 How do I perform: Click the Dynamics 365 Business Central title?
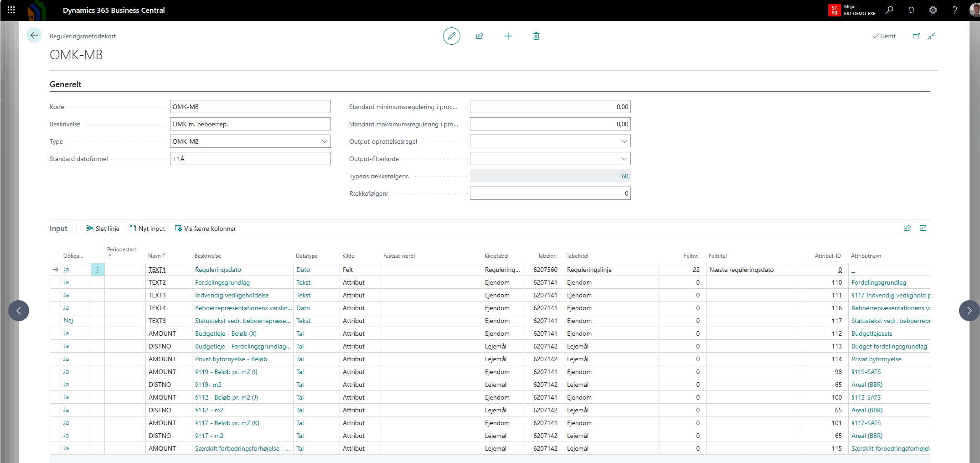114,10
